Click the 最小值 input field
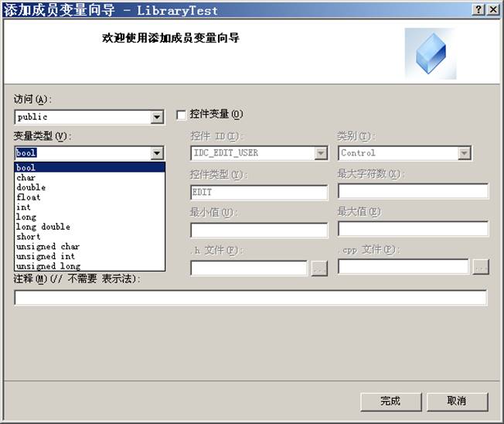The width and height of the screenshot is (504, 424). pos(259,231)
